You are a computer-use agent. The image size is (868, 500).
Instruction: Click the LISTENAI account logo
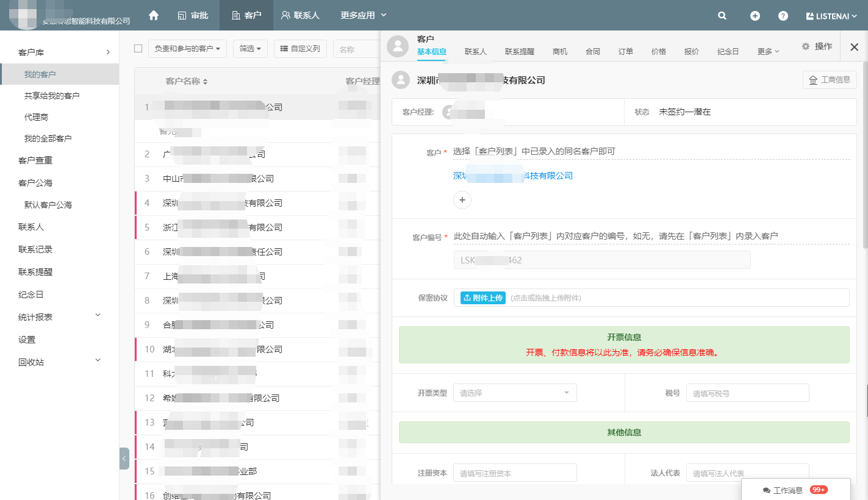(x=833, y=16)
